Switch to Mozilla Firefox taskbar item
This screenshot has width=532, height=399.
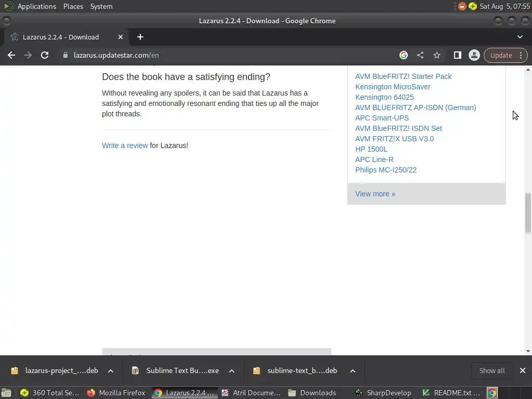coord(116,393)
